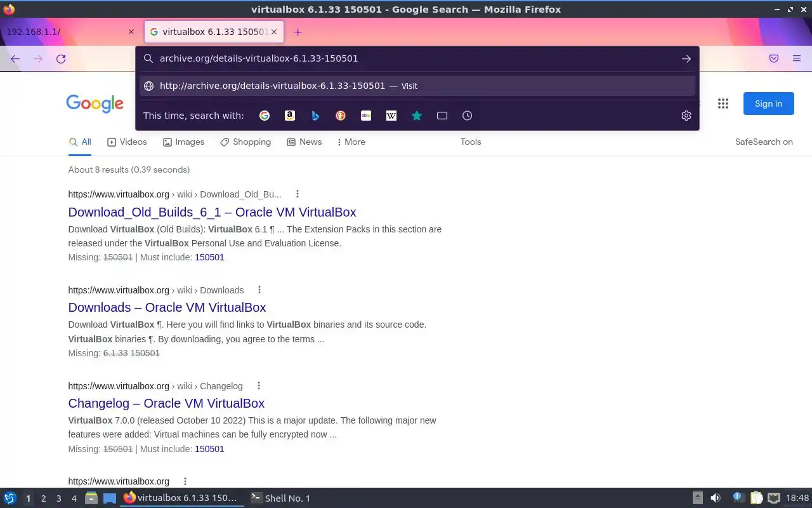Open options for Changelog result

(258, 386)
